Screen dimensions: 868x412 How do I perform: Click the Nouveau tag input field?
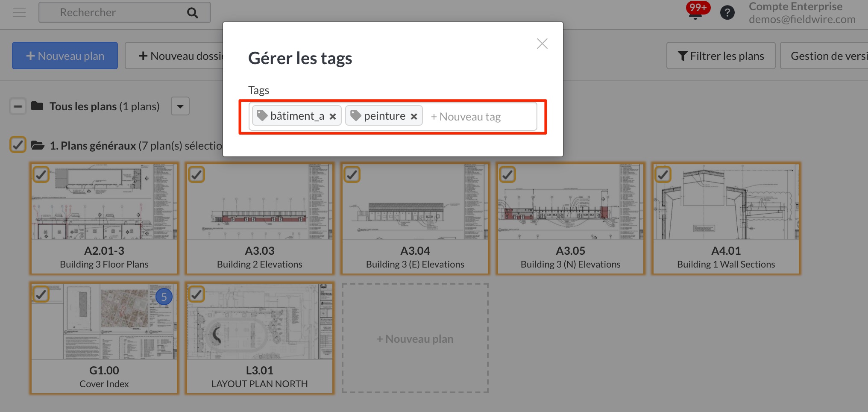coord(478,116)
